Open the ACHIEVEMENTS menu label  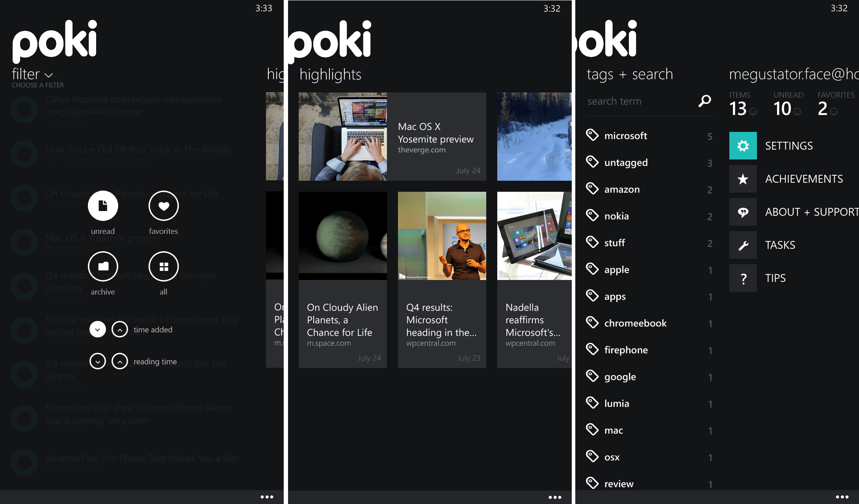coord(804,179)
